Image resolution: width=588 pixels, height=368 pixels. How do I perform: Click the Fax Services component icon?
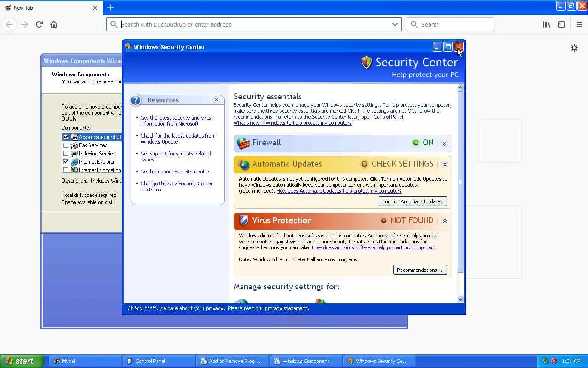click(x=74, y=145)
